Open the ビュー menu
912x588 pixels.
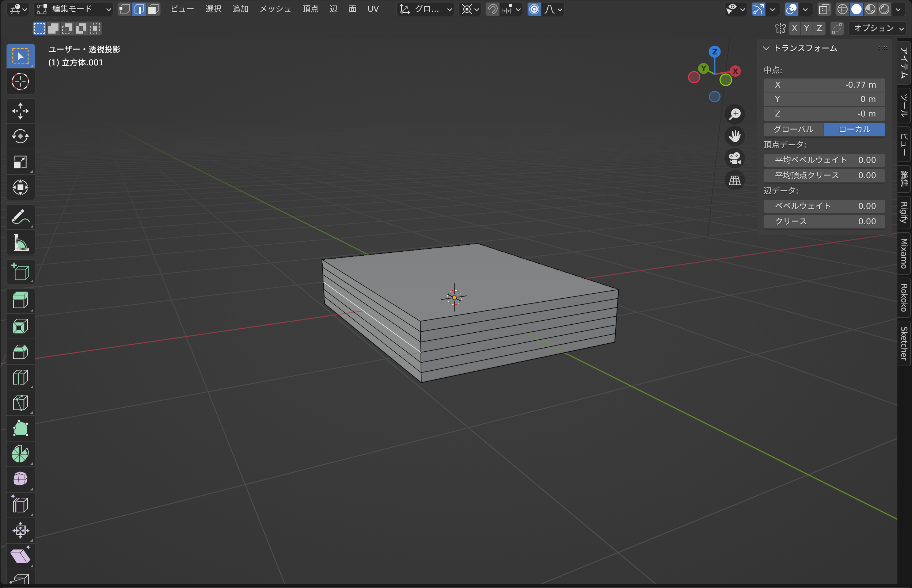click(182, 9)
